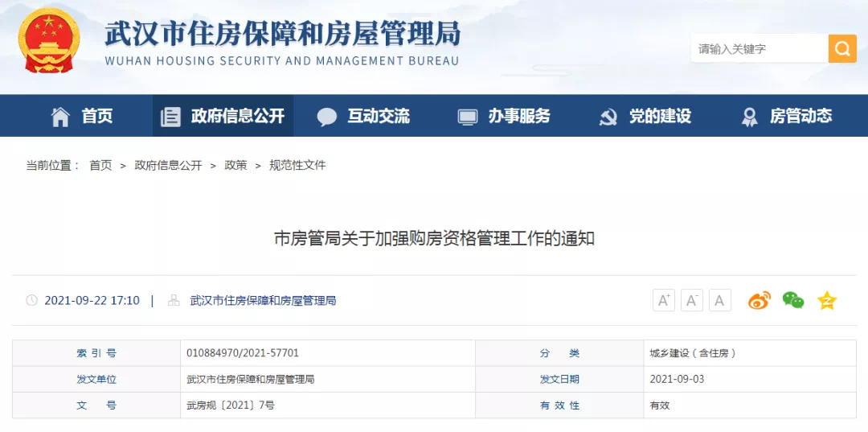
Task: Click the header title 武汉市住房保障和房屋管理局
Action: [282, 33]
